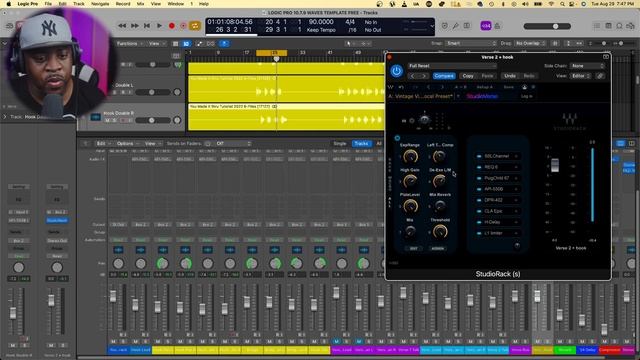Click the Flex show/hide icon in toolbar

211,44
